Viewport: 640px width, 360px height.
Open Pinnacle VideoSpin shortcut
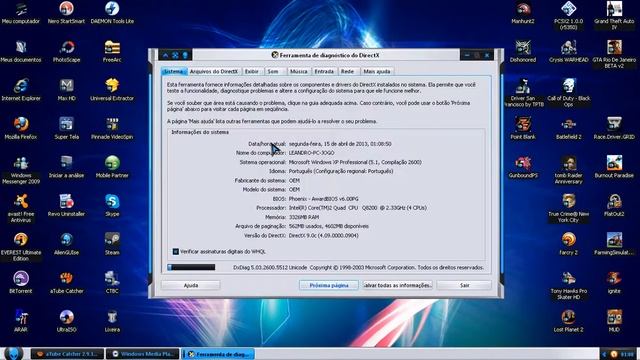point(112,129)
